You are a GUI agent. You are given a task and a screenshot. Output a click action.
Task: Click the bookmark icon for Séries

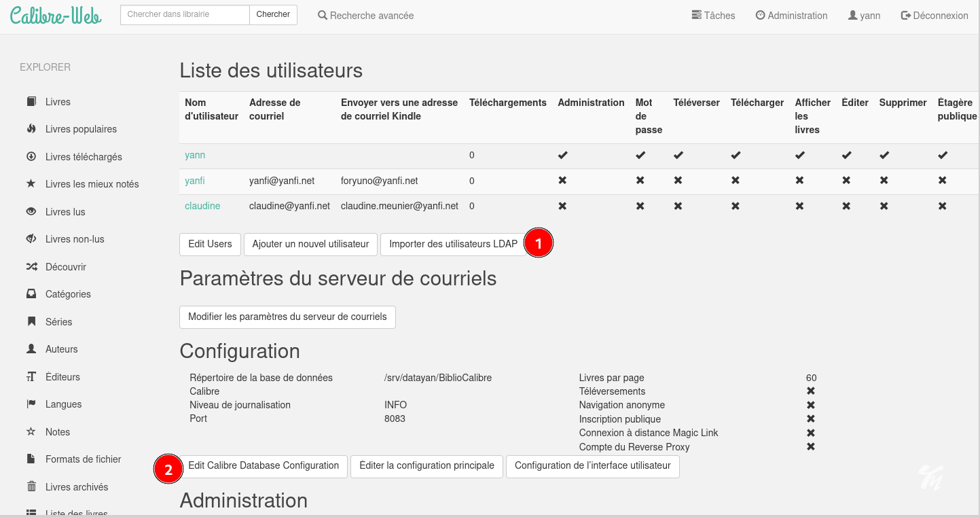click(31, 322)
